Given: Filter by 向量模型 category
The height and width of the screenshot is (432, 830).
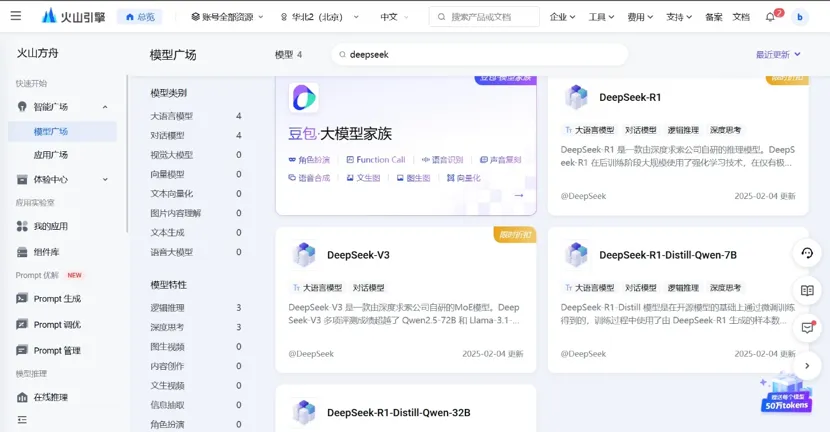Looking at the screenshot, I should (167, 174).
